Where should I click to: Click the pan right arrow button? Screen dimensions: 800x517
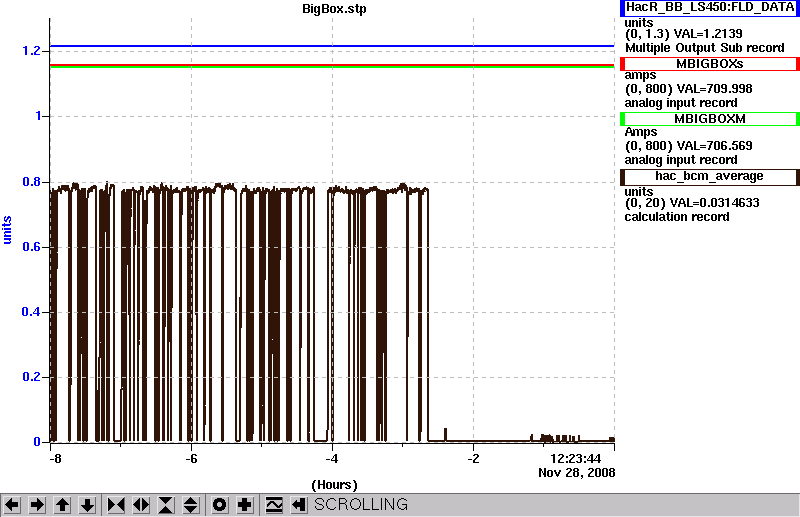37,505
